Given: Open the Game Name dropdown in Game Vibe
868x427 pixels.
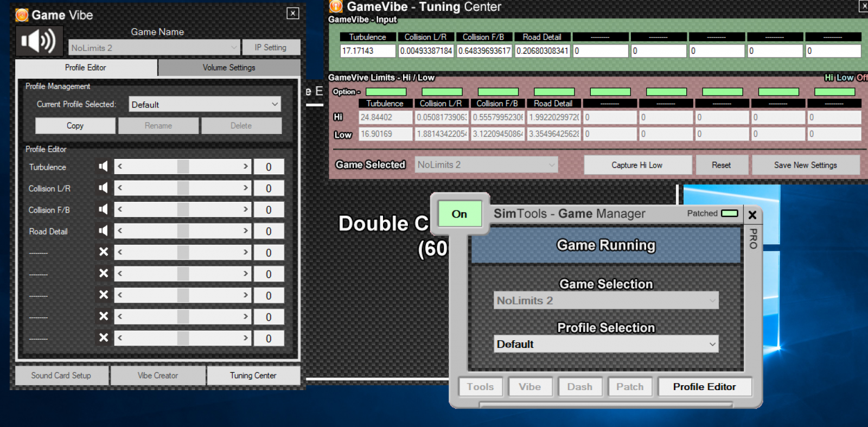Looking at the screenshot, I should point(154,48).
